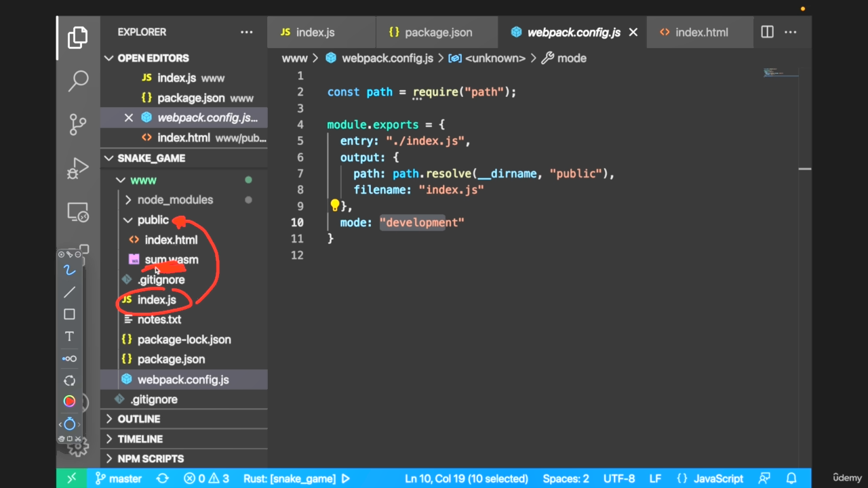The width and height of the screenshot is (868, 488).
Task: Click the notifications bell in status bar
Action: (791, 479)
